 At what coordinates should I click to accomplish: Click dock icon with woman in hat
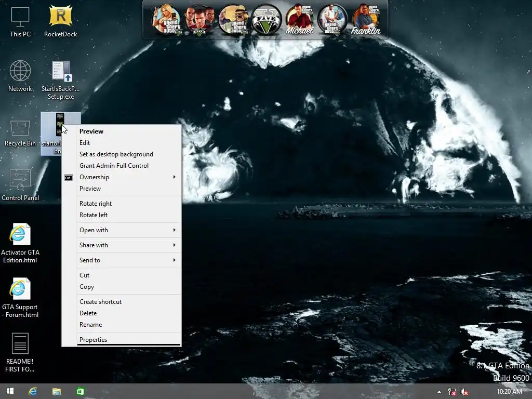click(x=233, y=20)
